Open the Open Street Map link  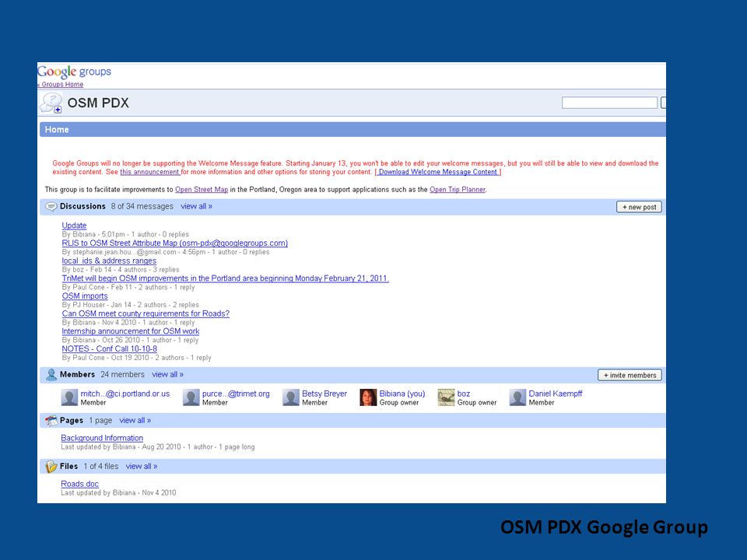coord(202,190)
